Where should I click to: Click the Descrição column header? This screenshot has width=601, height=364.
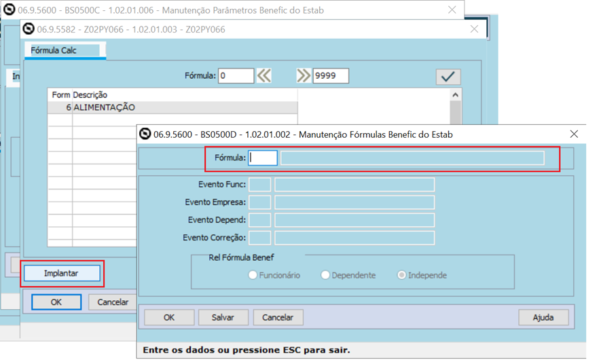90,94
